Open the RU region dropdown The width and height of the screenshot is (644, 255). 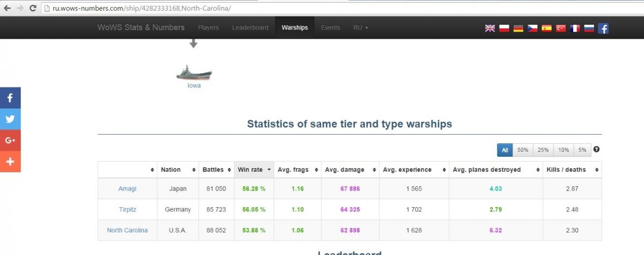(361, 27)
